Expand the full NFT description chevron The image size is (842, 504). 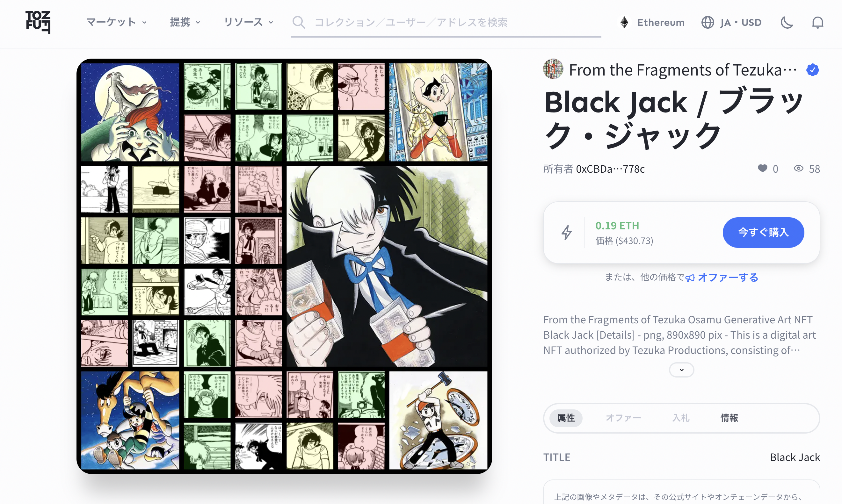pos(681,370)
